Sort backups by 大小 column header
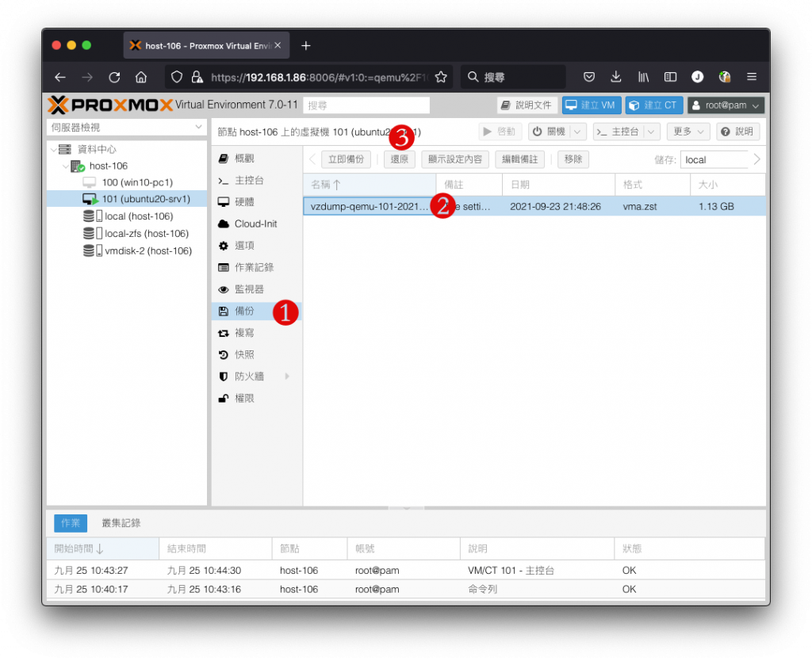Viewport: 812px width, 661px height. [x=727, y=185]
